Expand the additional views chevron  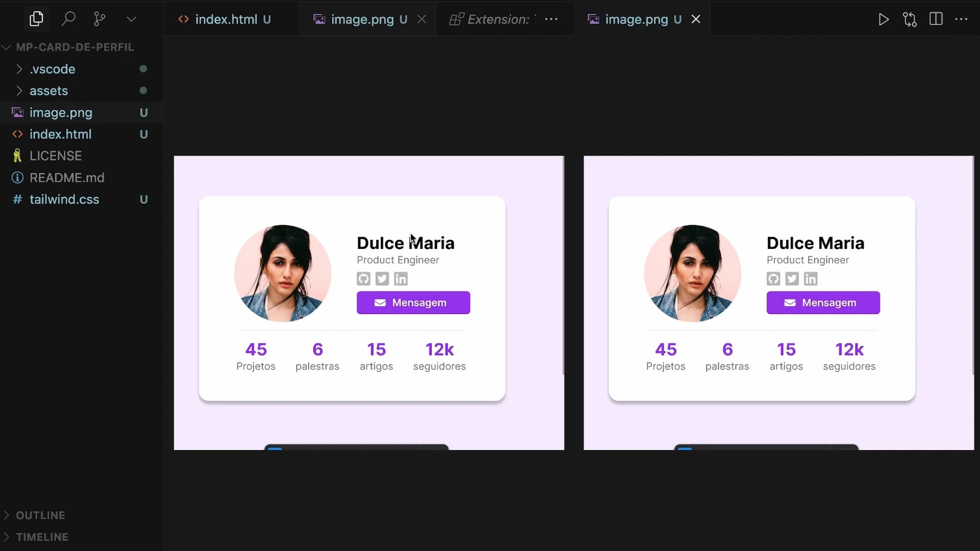[131, 19]
